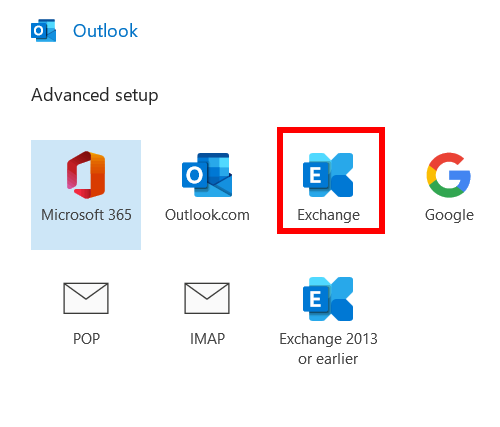Click the Microsoft 365 label text

(x=86, y=215)
